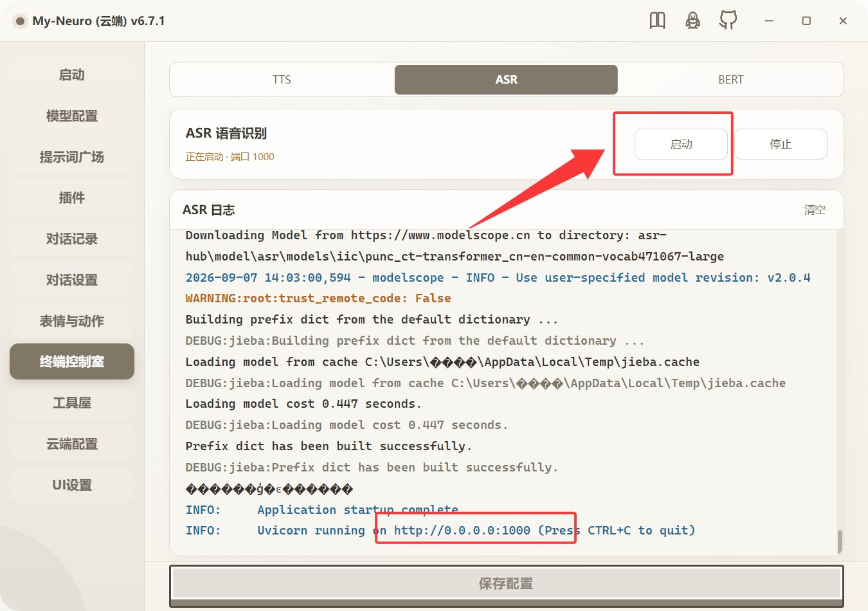The image size is (868, 611).
Task: Open 云端配置 in the sidebar
Action: tap(72, 444)
